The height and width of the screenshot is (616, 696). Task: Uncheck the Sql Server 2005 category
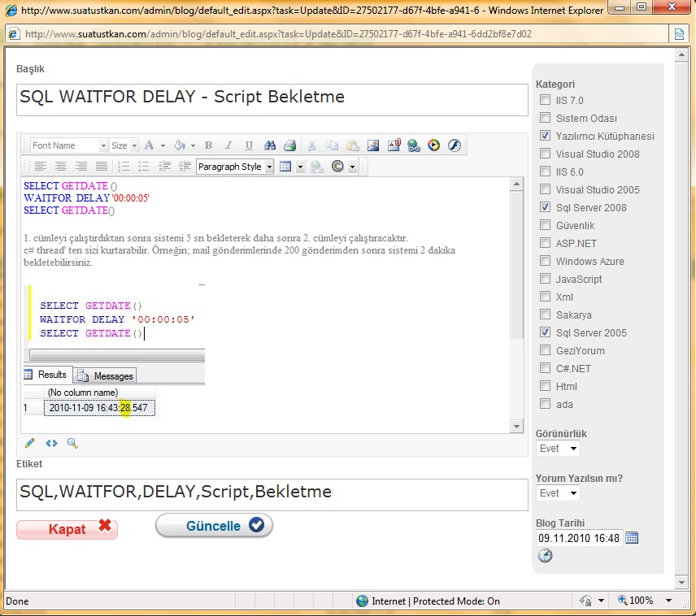(545, 332)
